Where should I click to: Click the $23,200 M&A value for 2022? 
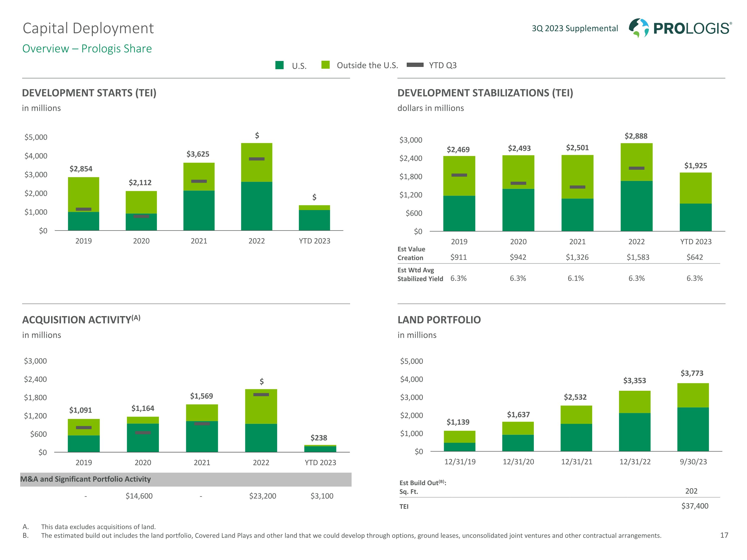click(262, 496)
